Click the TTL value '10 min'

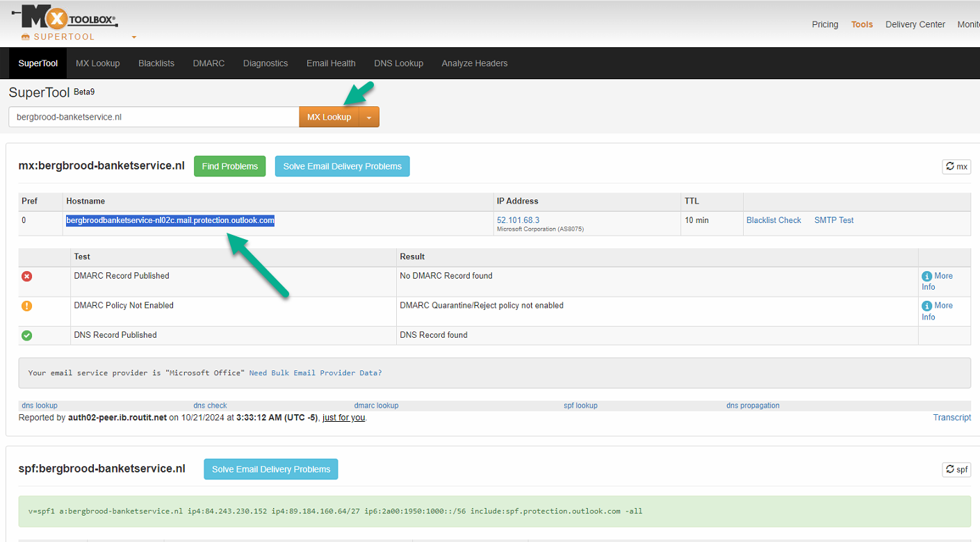point(696,220)
